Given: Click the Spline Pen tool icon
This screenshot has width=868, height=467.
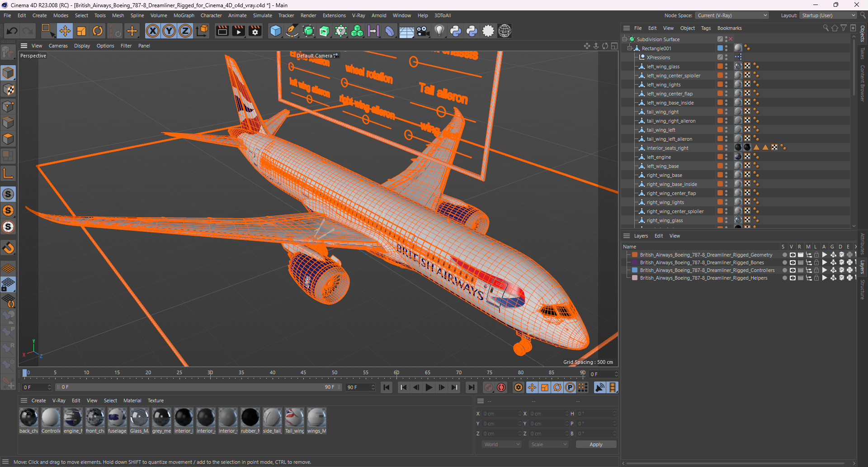Looking at the screenshot, I should coord(292,31).
